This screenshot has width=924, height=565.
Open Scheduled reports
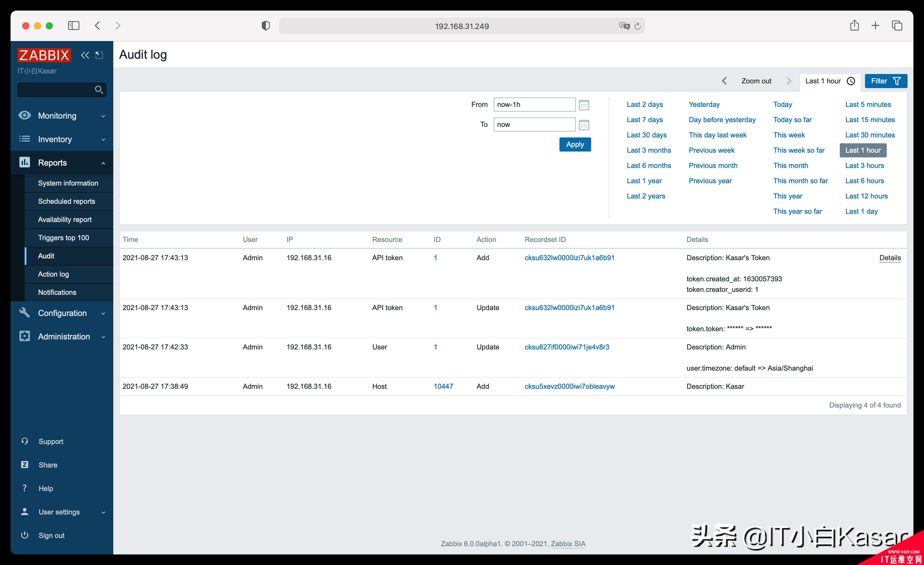click(69, 201)
